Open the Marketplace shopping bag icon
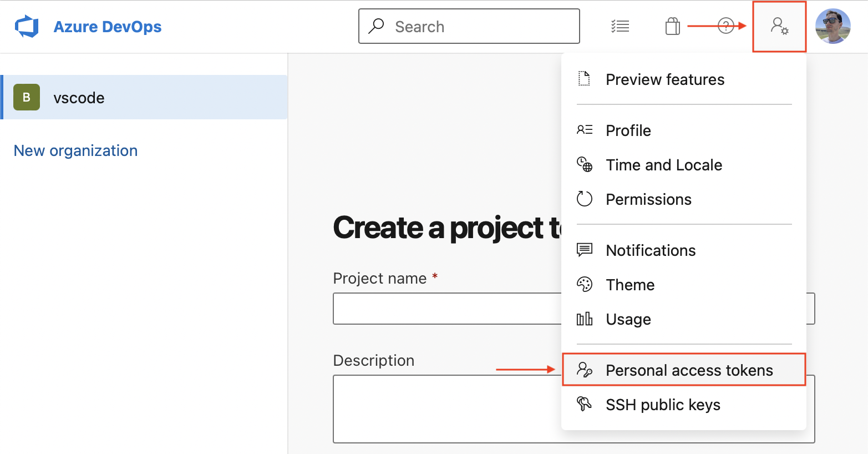 pos(672,26)
